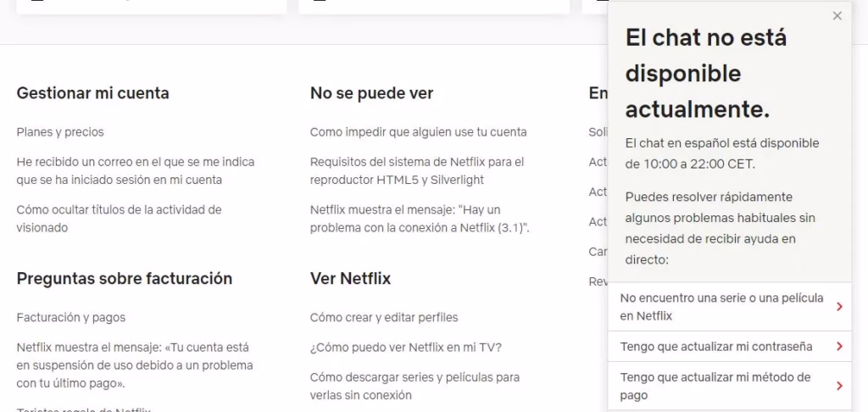868x412 pixels.
Task: Open 'Planes y precios' help article
Action: click(60, 131)
